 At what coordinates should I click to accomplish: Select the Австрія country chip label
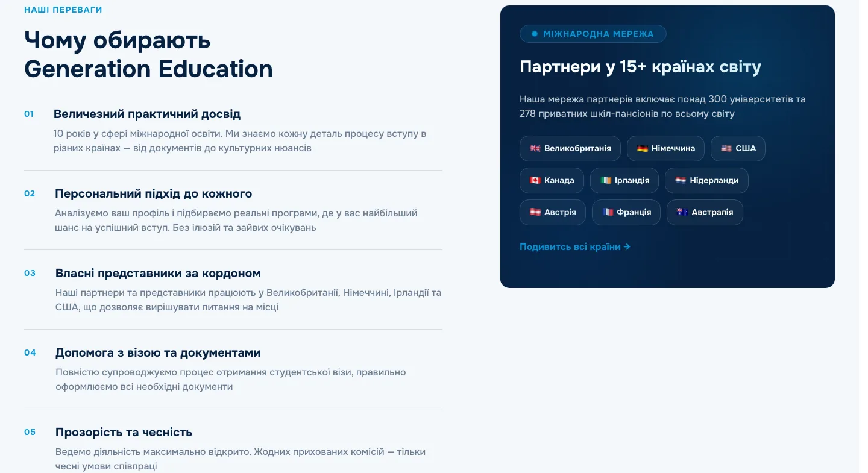pos(560,212)
